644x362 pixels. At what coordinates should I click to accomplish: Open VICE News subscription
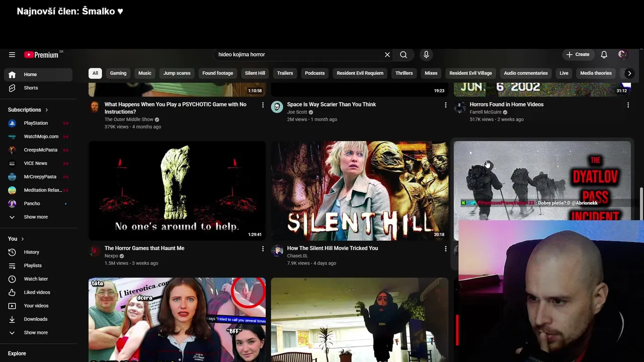pyautogui.click(x=38, y=163)
